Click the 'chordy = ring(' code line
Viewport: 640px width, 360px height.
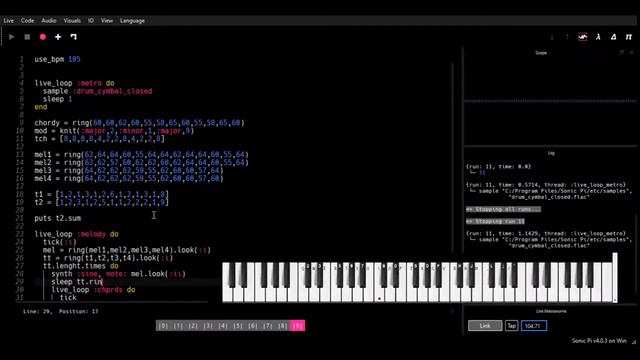coord(139,123)
